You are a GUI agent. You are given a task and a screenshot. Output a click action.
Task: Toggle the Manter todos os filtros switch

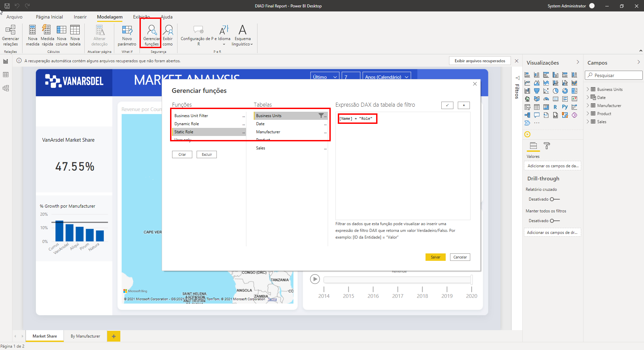coord(555,221)
